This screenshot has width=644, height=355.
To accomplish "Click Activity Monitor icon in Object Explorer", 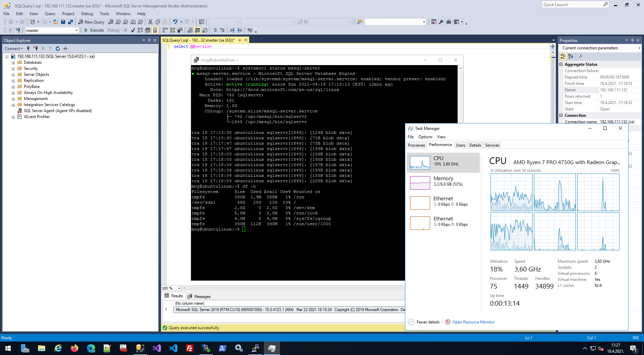I will pos(65,49).
